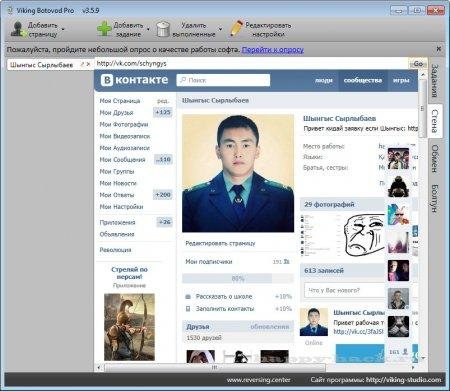Click the +26 applications counter

pos(164,222)
